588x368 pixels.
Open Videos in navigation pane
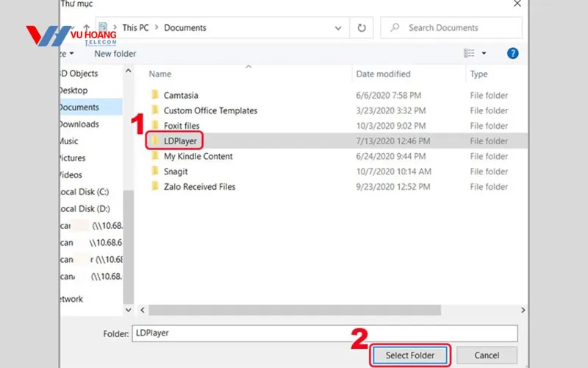pos(71,175)
